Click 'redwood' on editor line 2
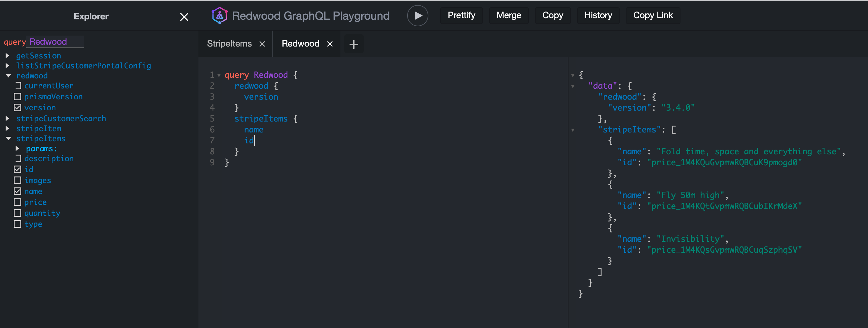Screen dimensions: 868x328 point(251,86)
